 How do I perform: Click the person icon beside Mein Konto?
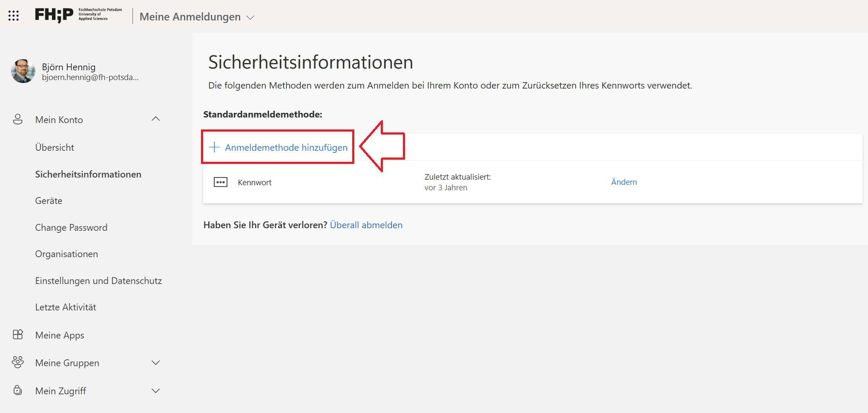point(18,120)
